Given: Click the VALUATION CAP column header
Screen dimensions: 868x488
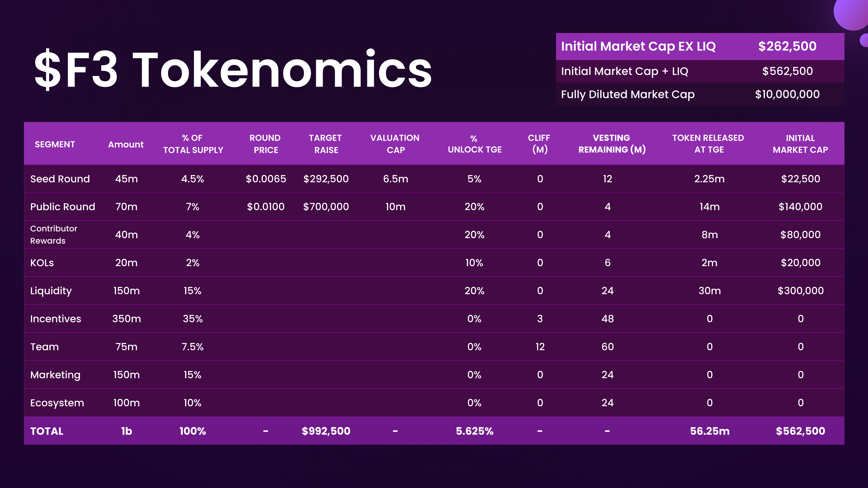Looking at the screenshot, I should click(x=395, y=144).
